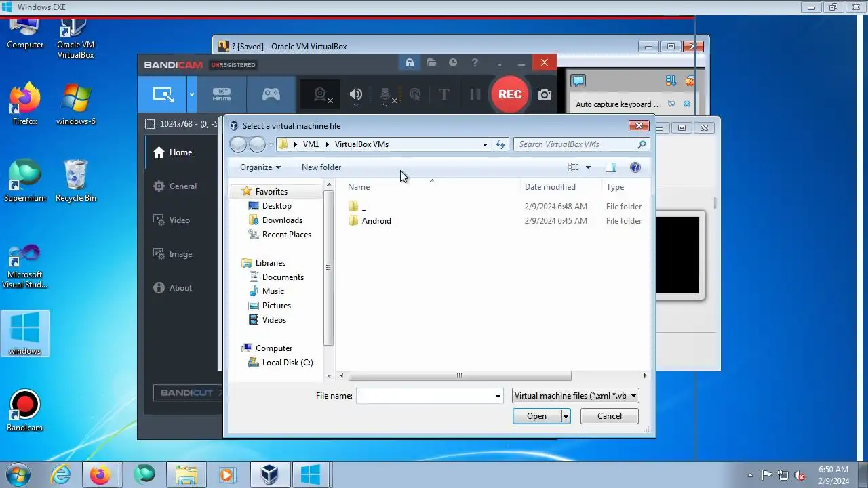Select Music library
The width and height of the screenshot is (868, 488).
coord(273,291)
